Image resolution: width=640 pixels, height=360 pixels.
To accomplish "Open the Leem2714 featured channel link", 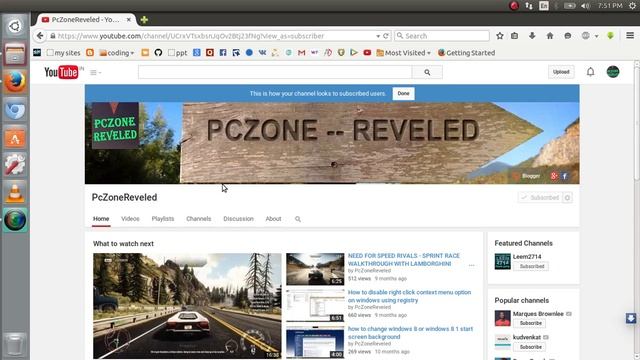I will point(527,256).
